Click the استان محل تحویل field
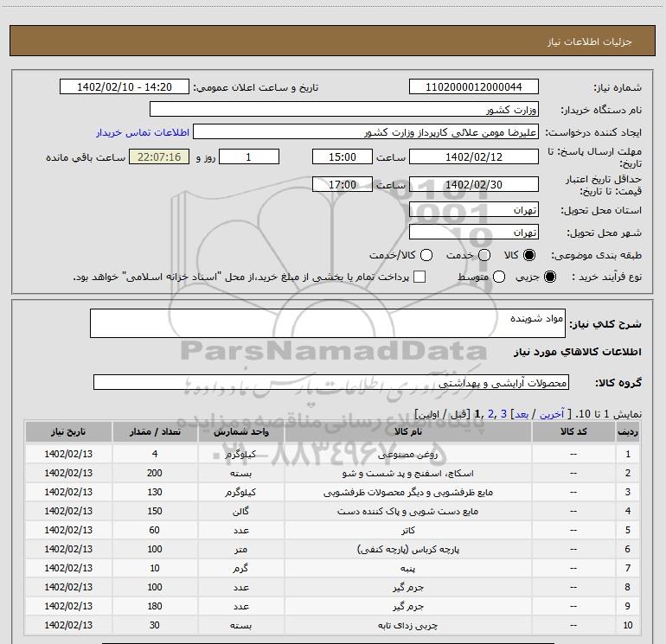 pyautogui.click(x=474, y=209)
